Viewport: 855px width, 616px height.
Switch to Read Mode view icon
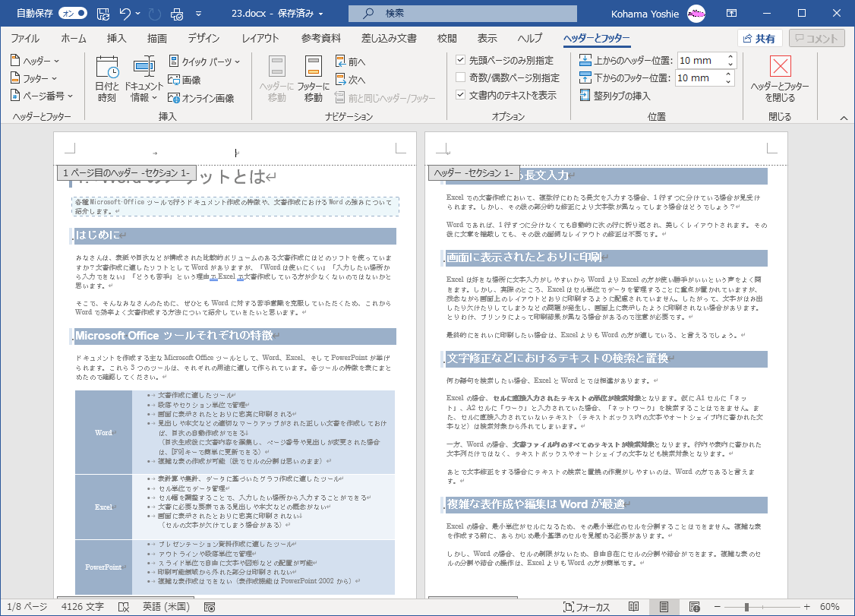point(633,607)
